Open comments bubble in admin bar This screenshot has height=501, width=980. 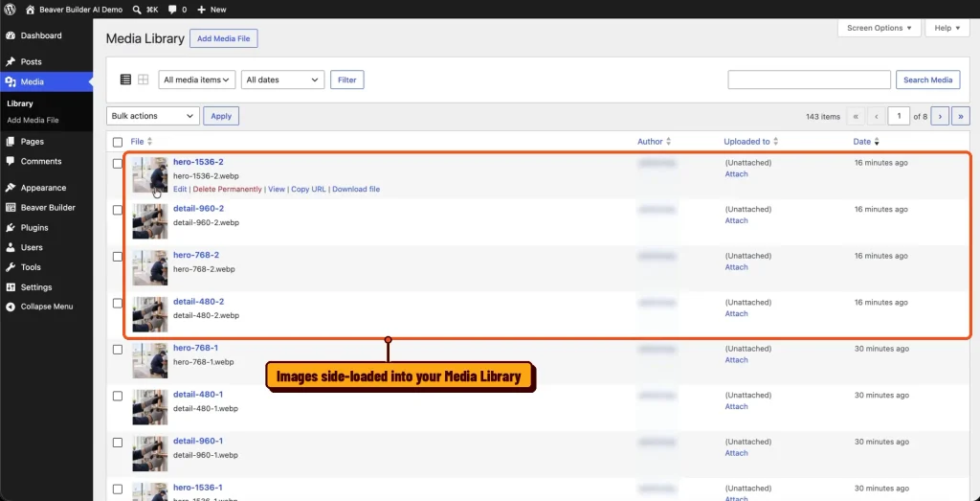(x=172, y=10)
